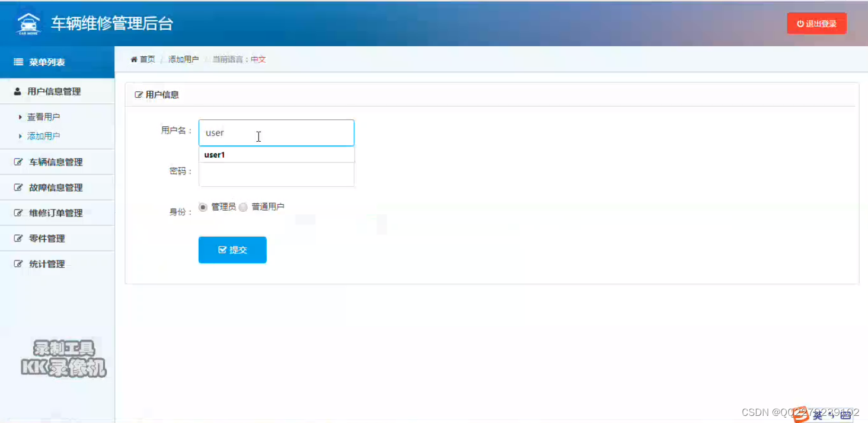This screenshot has width=868, height=423.
Task: Expand the 查看用户 submenu item
Action: (x=43, y=116)
